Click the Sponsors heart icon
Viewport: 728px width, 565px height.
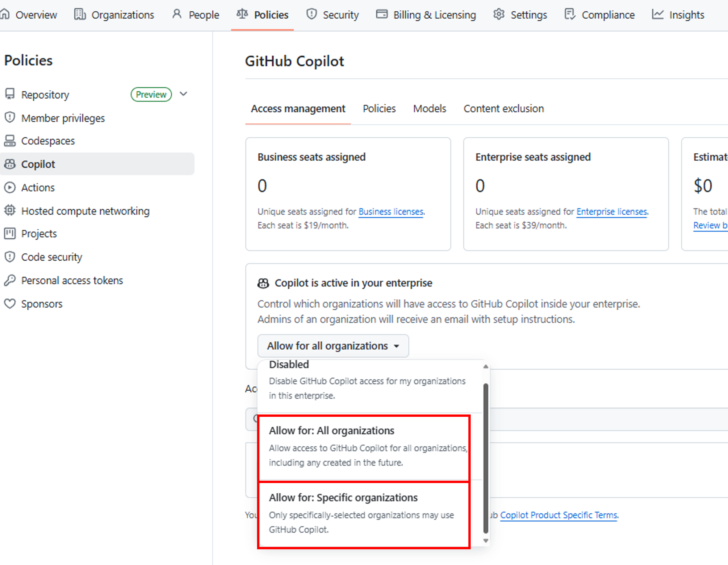(10, 303)
